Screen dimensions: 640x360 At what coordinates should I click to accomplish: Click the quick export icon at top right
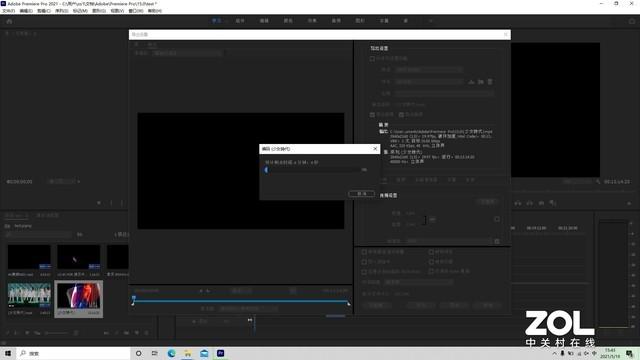(632, 21)
